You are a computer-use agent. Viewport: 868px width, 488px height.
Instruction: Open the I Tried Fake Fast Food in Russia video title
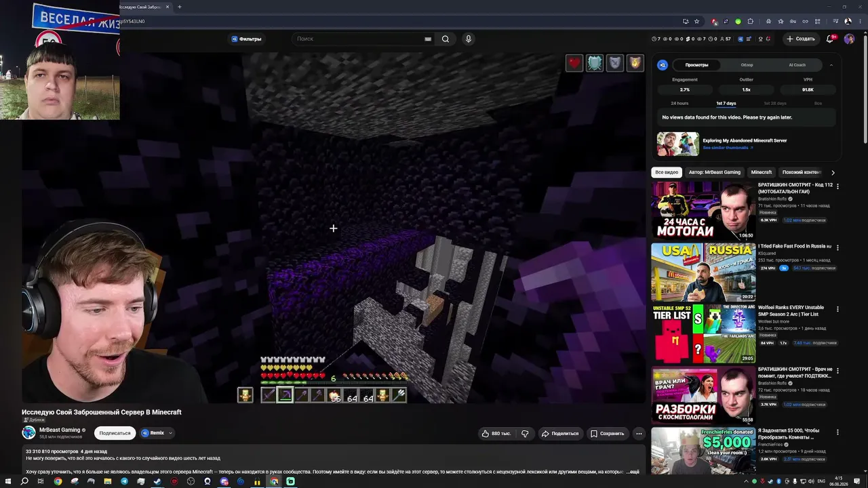tap(794, 247)
